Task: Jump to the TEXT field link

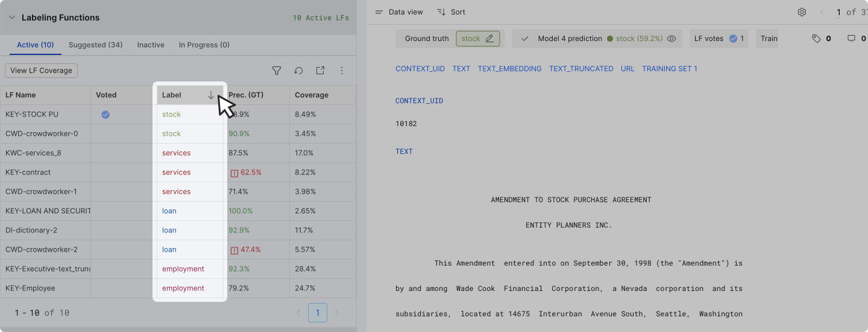Action: click(461, 69)
